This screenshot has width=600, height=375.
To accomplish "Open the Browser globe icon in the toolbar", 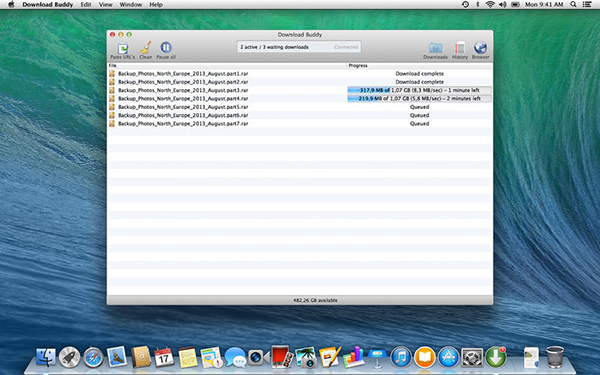I will 480,48.
